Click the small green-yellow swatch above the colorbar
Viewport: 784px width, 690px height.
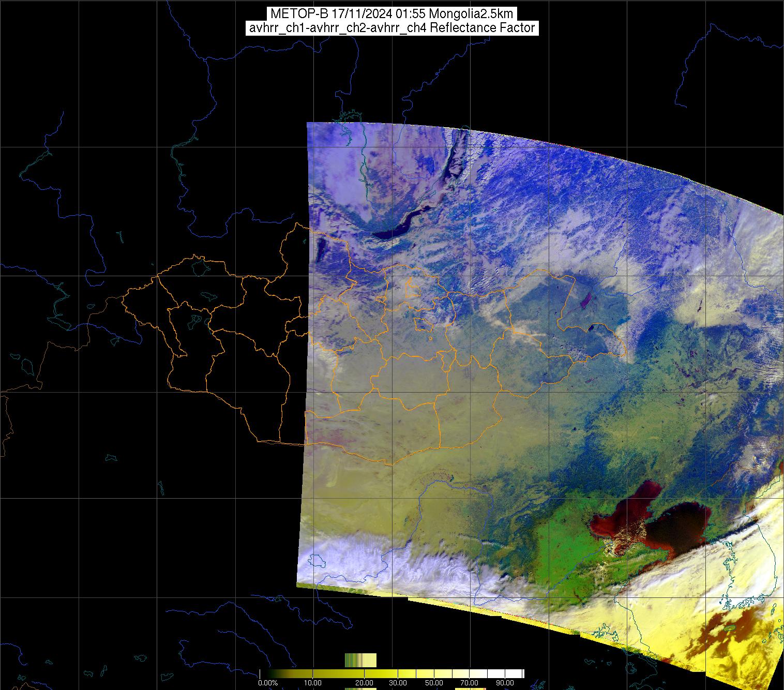tap(360, 660)
